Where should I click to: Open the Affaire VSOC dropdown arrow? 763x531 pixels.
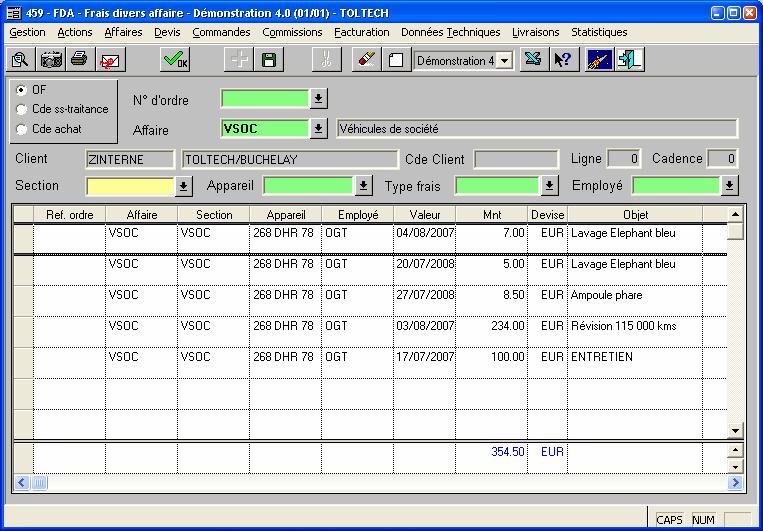tap(318, 129)
